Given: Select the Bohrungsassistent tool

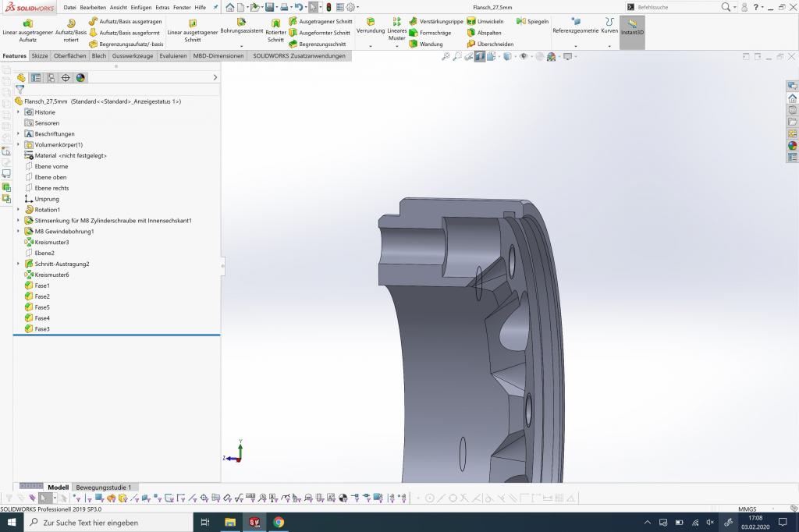Looking at the screenshot, I should pyautogui.click(x=241, y=27).
